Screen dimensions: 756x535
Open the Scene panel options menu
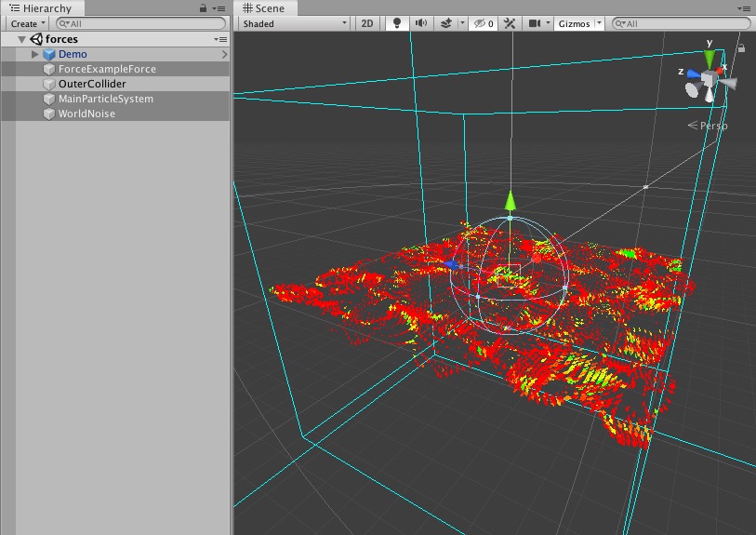pyautogui.click(x=743, y=8)
